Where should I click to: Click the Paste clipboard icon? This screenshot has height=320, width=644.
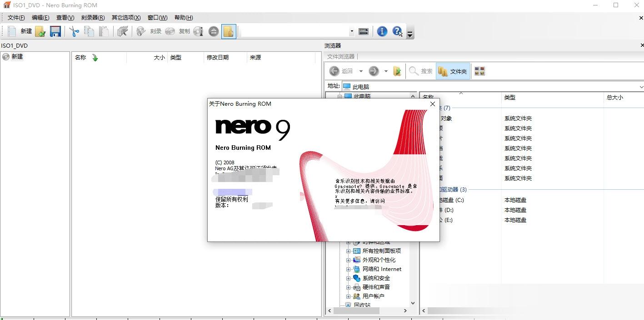point(104,31)
